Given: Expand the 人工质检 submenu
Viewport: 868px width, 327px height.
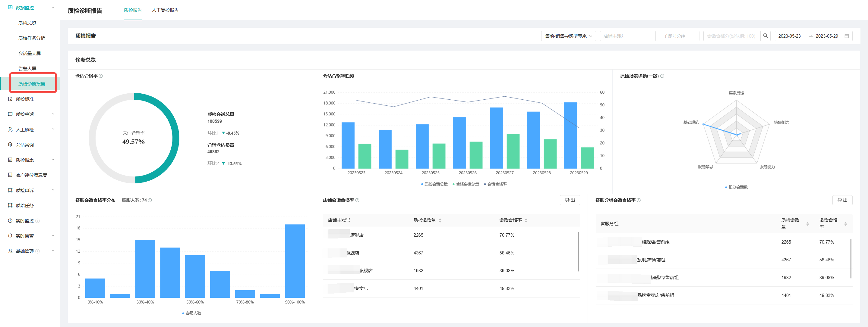Looking at the screenshot, I should pos(53,129).
